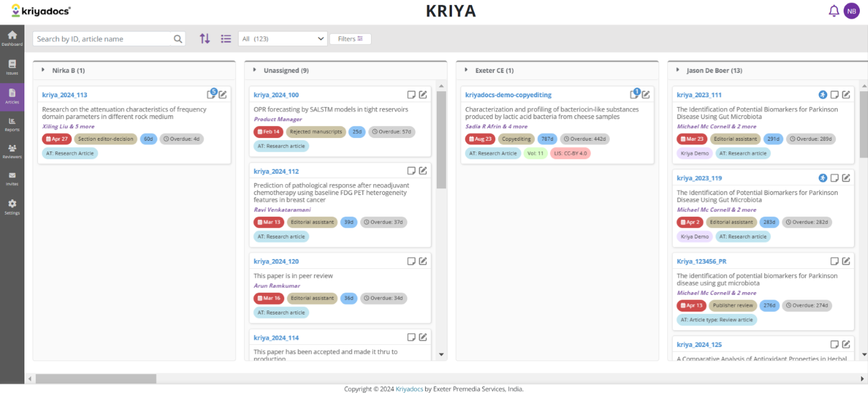
Task: Open article link kriyadocs-demo-copyediting
Action: click(x=508, y=95)
